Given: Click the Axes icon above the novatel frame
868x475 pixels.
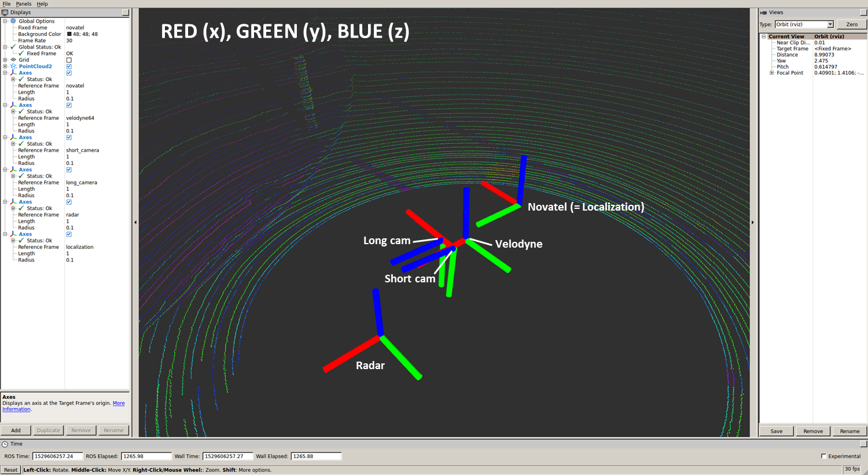Looking at the screenshot, I should pos(13,73).
